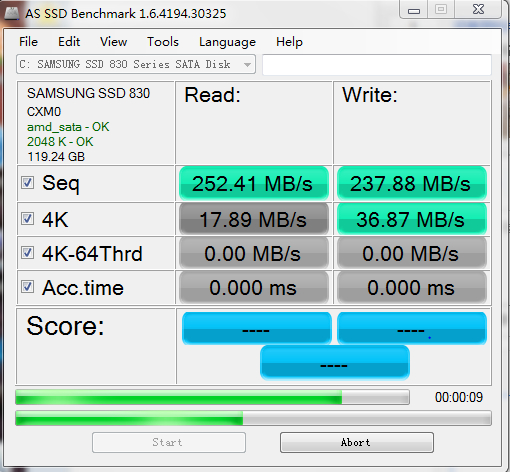Open the Language menu
This screenshot has width=510, height=472.
[x=227, y=42]
